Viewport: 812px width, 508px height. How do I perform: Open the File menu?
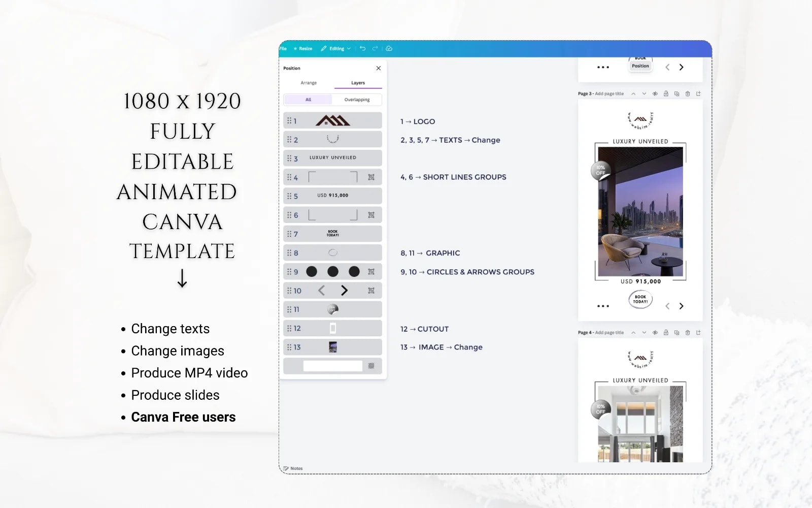coord(283,49)
